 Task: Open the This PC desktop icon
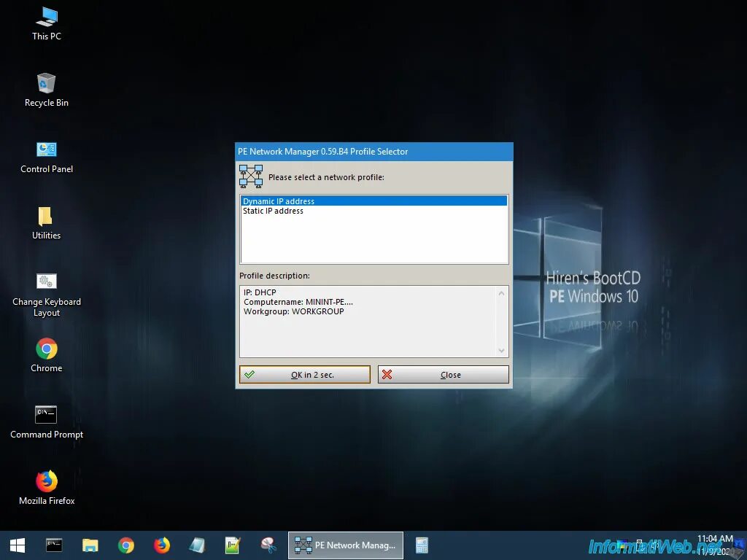(x=46, y=24)
